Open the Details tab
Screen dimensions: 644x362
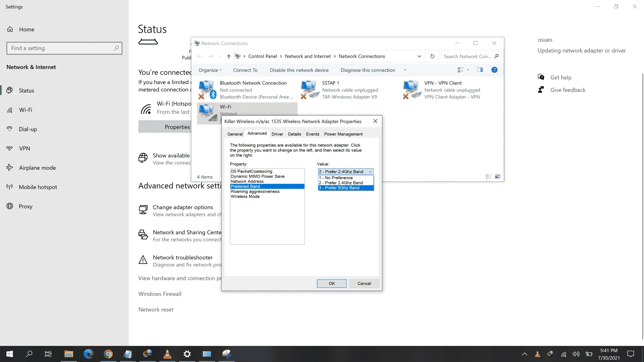[294, 134]
